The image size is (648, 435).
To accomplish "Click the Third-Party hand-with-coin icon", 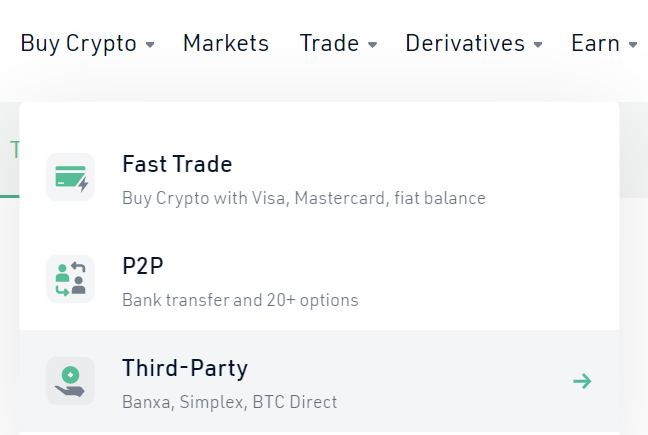I will [70, 380].
